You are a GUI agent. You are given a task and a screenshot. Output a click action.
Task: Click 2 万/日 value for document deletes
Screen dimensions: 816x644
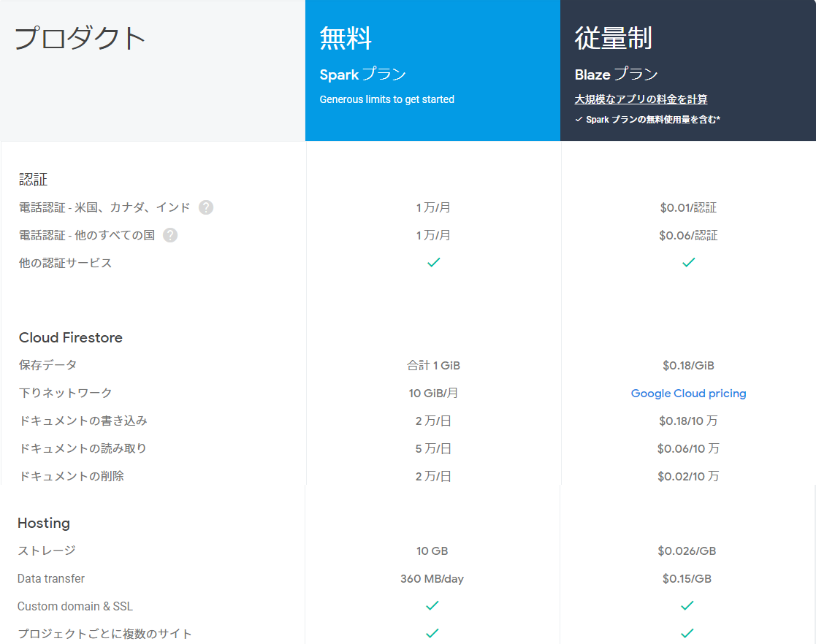coord(433,476)
